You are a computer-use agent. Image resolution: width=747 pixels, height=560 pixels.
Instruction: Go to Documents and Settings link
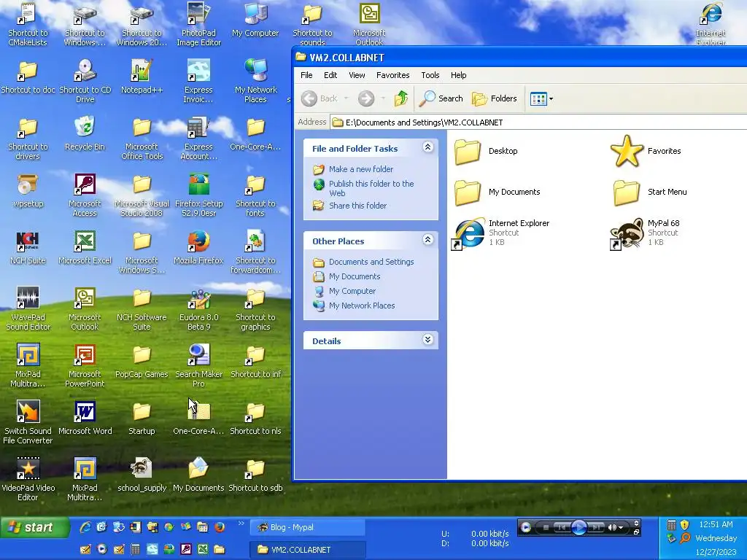coord(371,262)
